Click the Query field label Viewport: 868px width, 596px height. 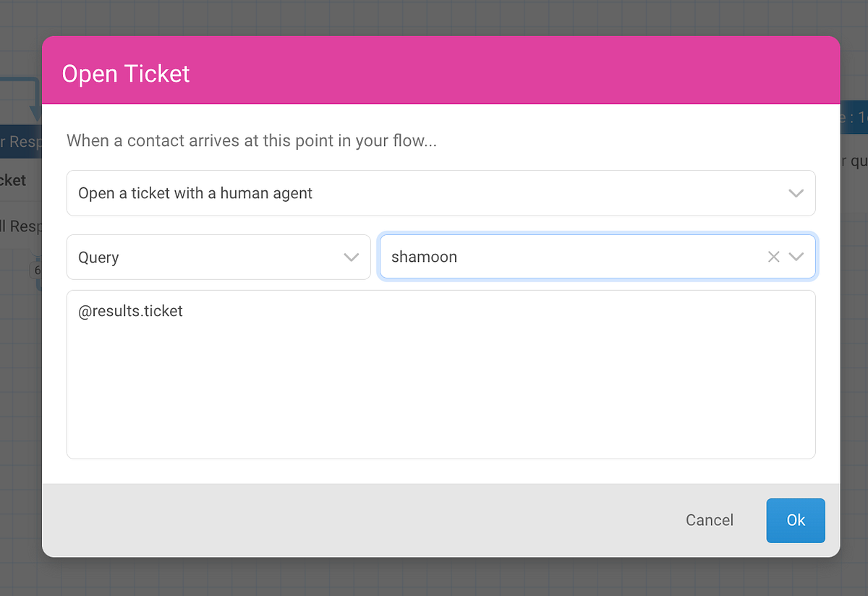click(x=98, y=257)
